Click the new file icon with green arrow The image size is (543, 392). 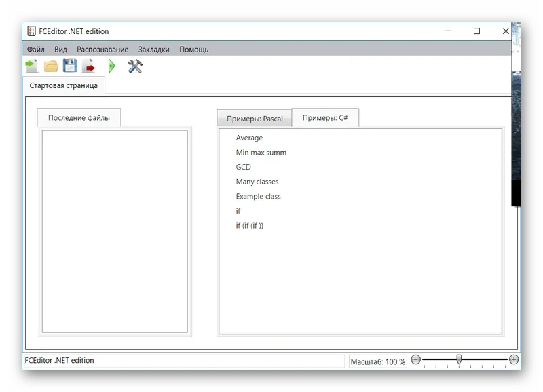tap(32, 66)
